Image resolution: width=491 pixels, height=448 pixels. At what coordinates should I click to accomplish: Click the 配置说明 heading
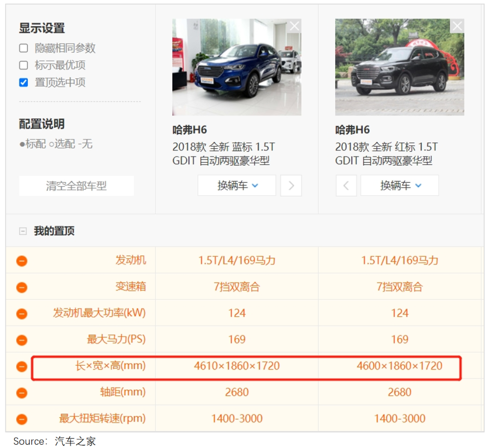pos(42,124)
